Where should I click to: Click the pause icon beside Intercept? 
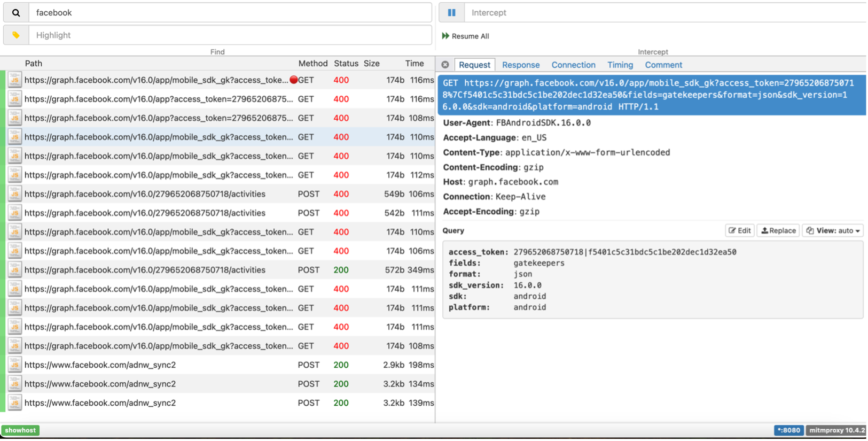[451, 13]
